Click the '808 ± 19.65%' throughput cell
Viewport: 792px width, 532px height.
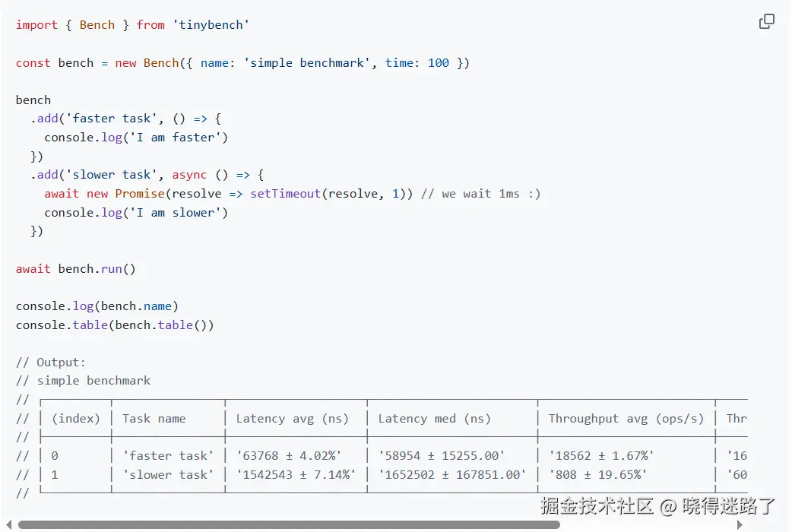pos(597,475)
